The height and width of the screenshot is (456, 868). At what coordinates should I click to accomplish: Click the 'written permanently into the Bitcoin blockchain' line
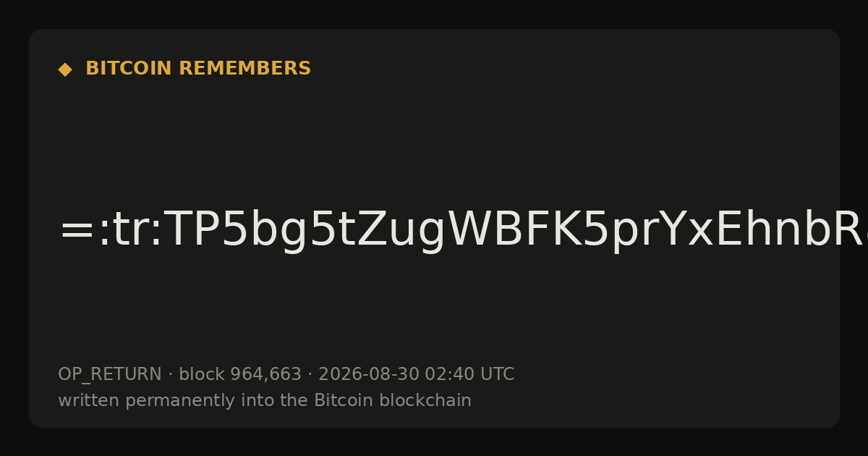click(x=265, y=401)
